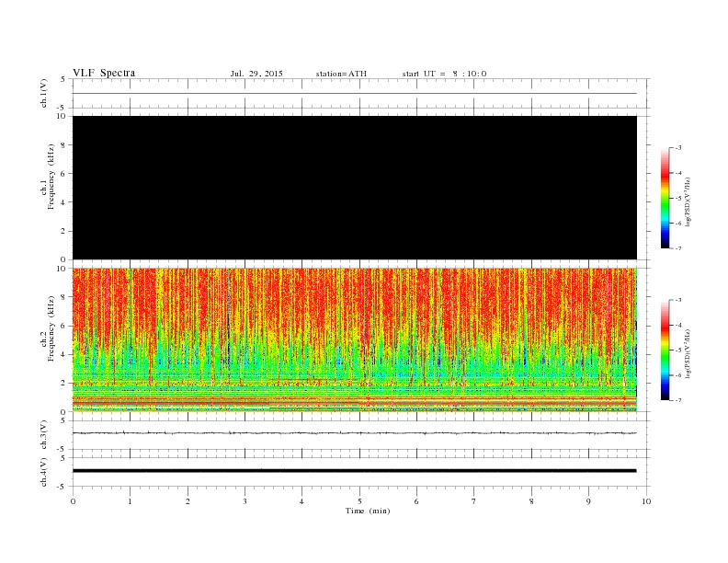This screenshot has width=728, height=563.
Task: Click the thick ch.4 voltage trace
Action: click(x=355, y=471)
